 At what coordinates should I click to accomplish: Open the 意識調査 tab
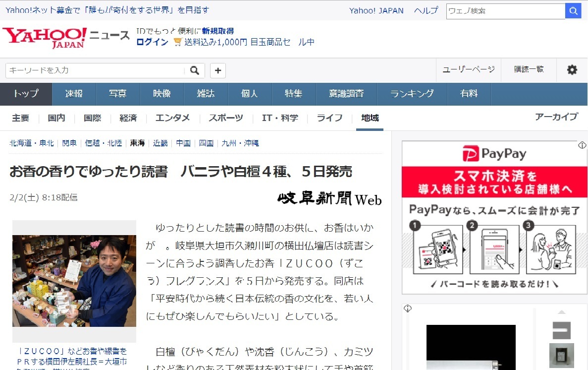click(x=346, y=94)
